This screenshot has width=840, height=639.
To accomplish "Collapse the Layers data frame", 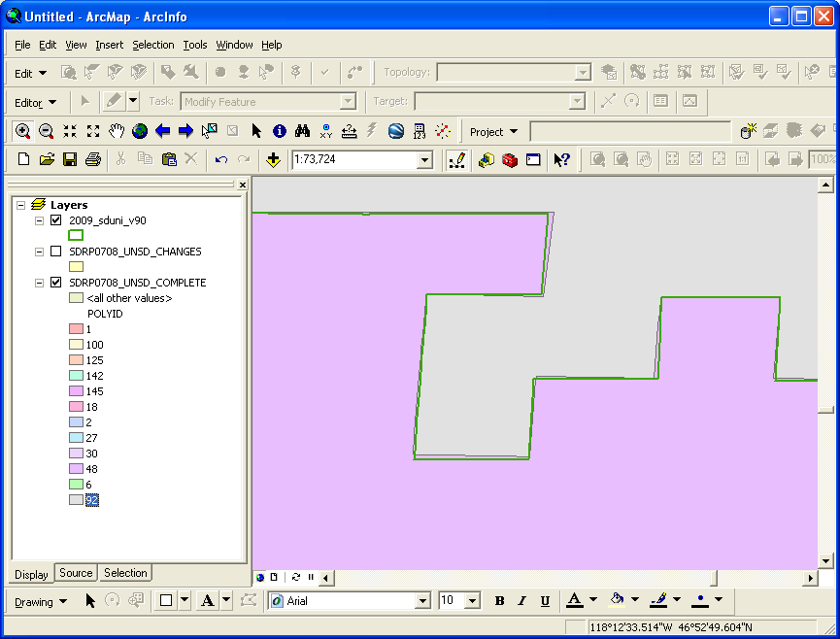I will (21, 205).
